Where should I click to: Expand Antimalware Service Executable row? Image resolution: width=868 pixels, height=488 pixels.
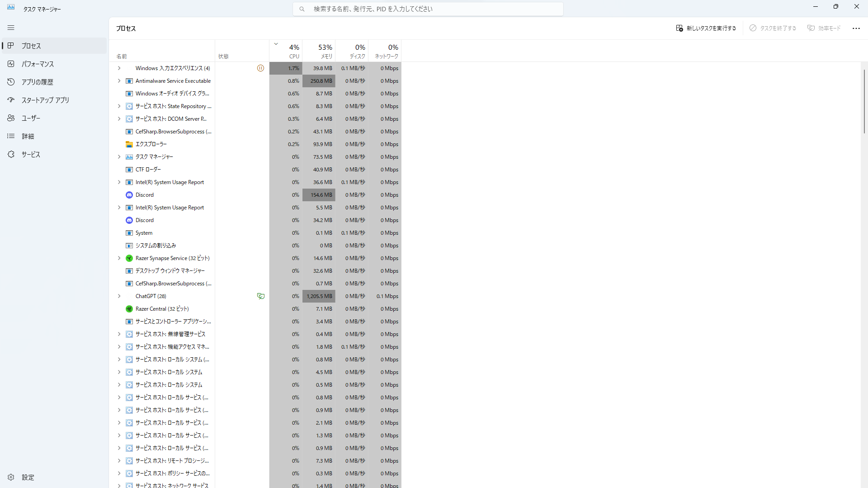pos(119,81)
